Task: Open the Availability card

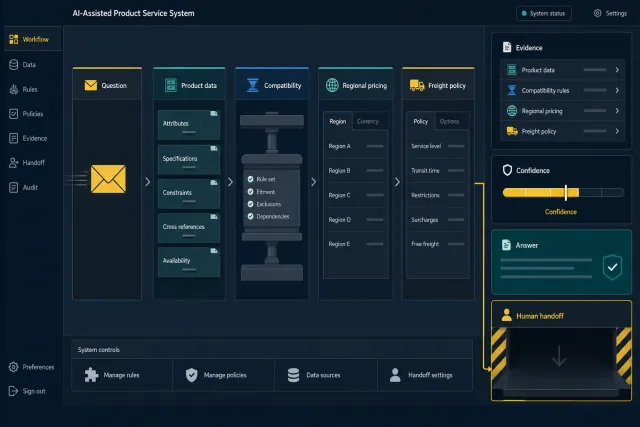Action: [x=189, y=262]
